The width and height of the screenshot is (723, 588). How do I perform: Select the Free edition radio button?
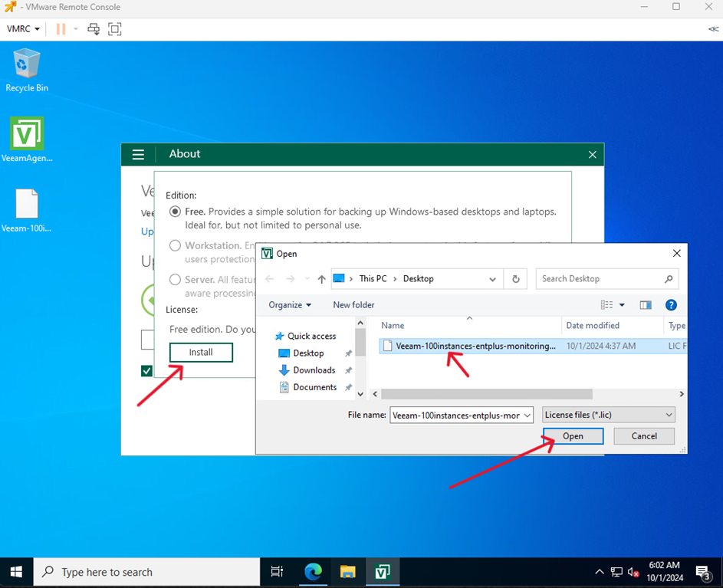click(x=176, y=212)
